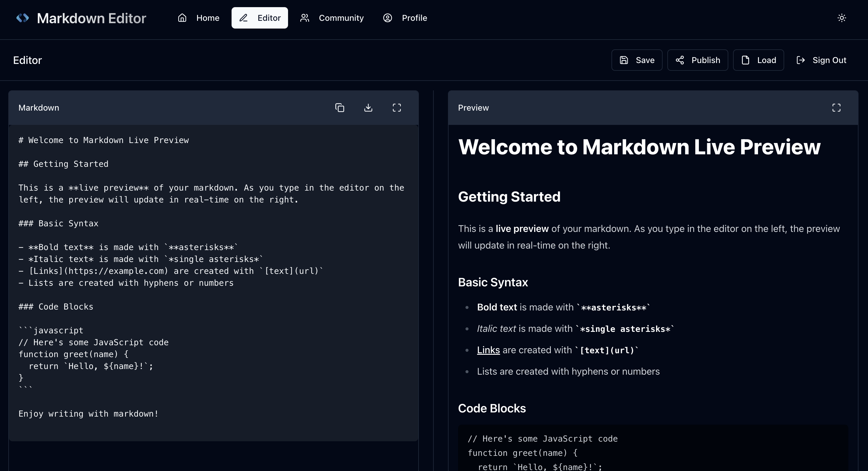This screenshot has height=471, width=868.
Task: Toggle the light/dark theme sun icon
Action: (842, 18)
